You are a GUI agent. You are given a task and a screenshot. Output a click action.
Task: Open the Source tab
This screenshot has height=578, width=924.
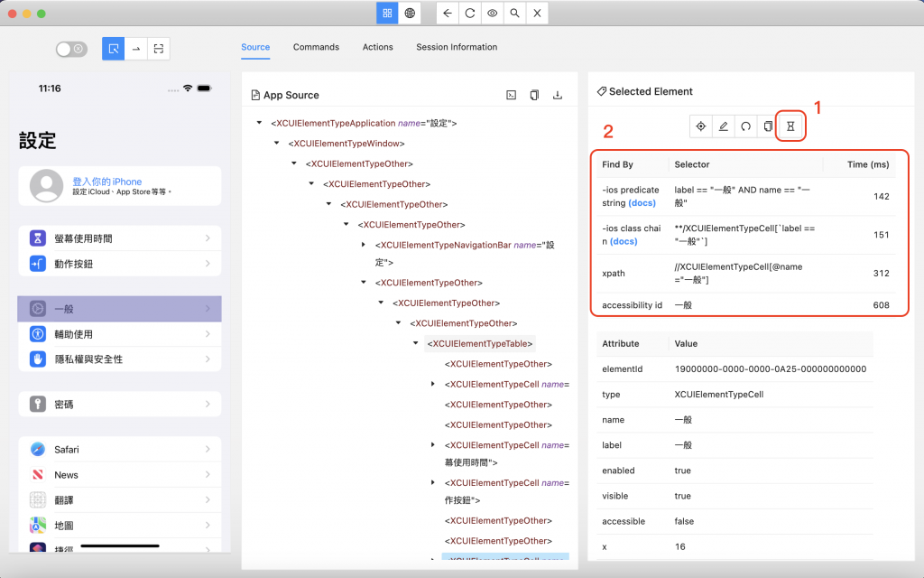pos(255,47)
